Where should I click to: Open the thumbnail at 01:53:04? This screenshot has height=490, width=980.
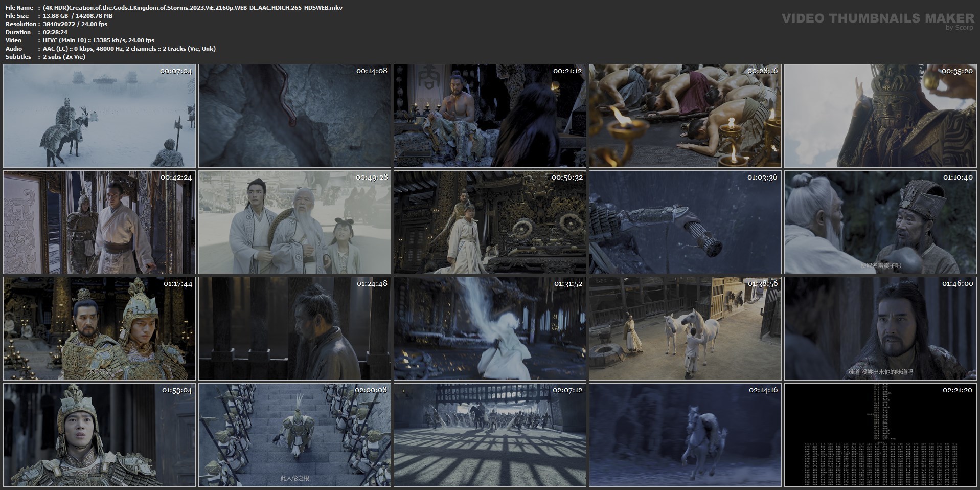click(99, 435)
